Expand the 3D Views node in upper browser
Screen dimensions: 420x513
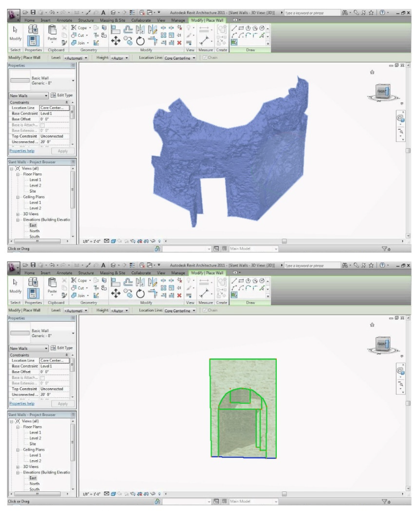coord(18,214)
